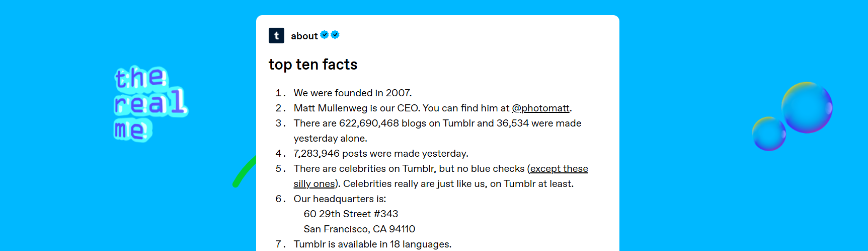Click the "60 29th Street #343" address line

coord(351,214)
